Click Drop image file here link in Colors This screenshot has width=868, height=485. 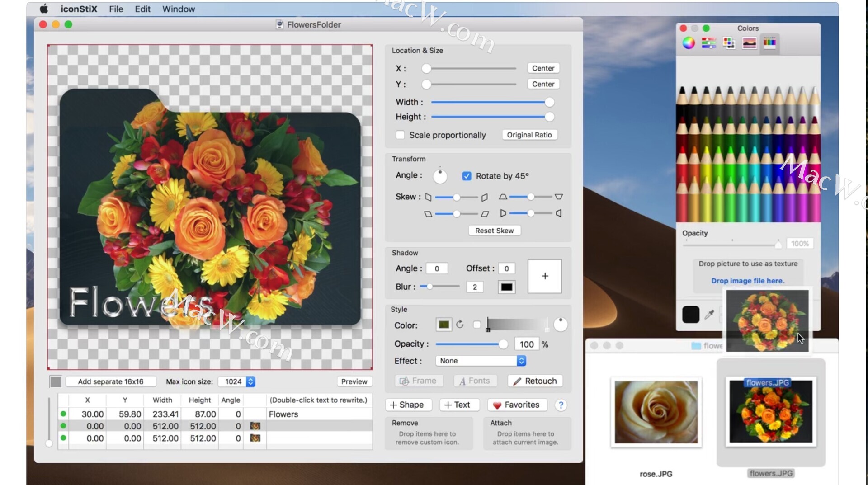tap(748, 281)
